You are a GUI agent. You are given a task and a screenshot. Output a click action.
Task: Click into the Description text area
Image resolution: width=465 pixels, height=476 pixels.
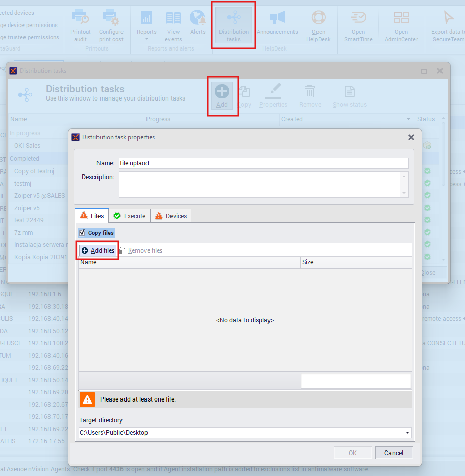pos(260,184)
